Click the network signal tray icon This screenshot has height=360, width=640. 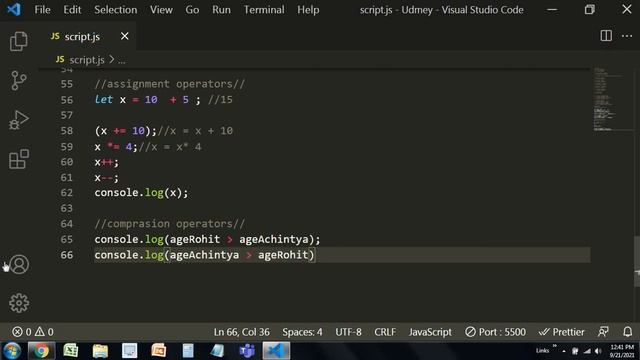tap(587, 351)
